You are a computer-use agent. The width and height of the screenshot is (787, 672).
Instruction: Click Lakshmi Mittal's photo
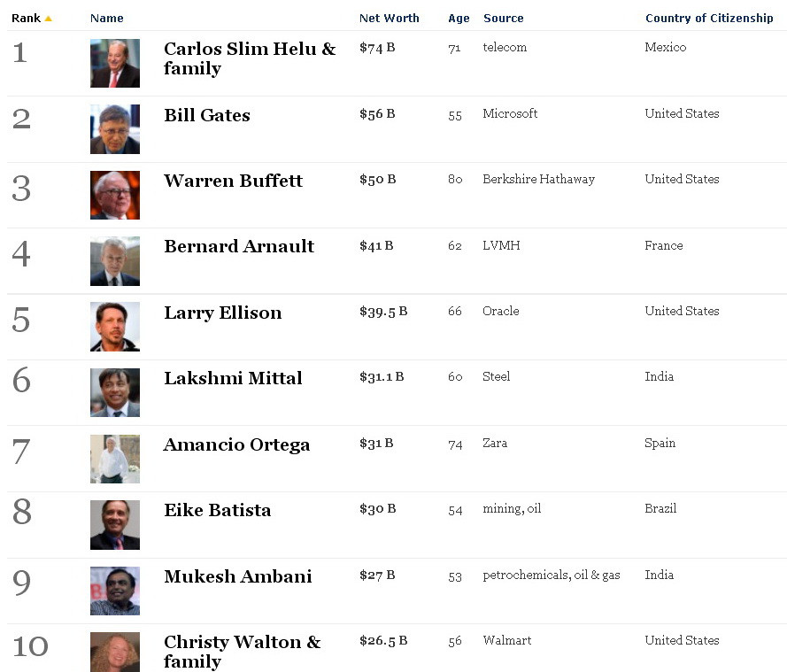pyautogui.click(x=114, y=392)
